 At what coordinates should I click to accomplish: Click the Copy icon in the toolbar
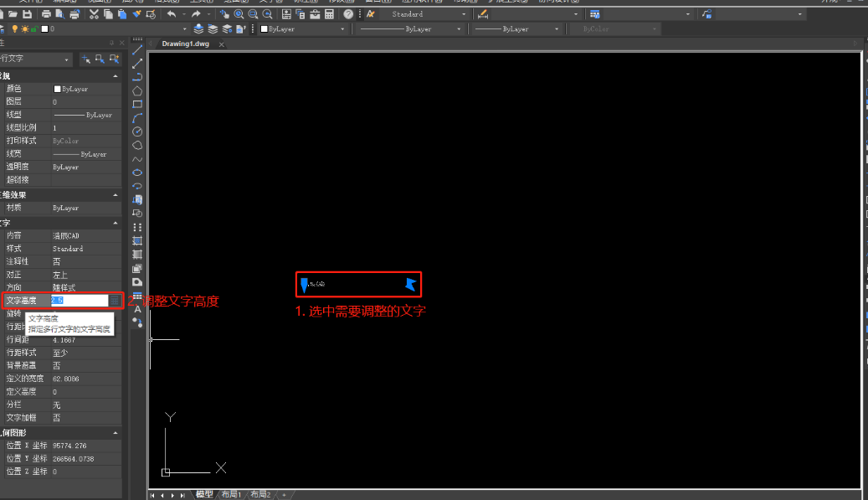pyautogui.click(x=108, y=14)
